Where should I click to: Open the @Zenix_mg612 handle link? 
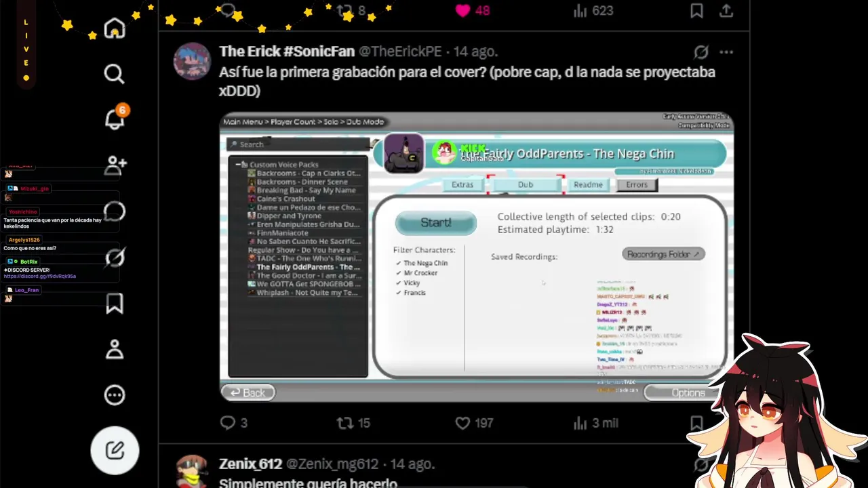tap(332, 464)
